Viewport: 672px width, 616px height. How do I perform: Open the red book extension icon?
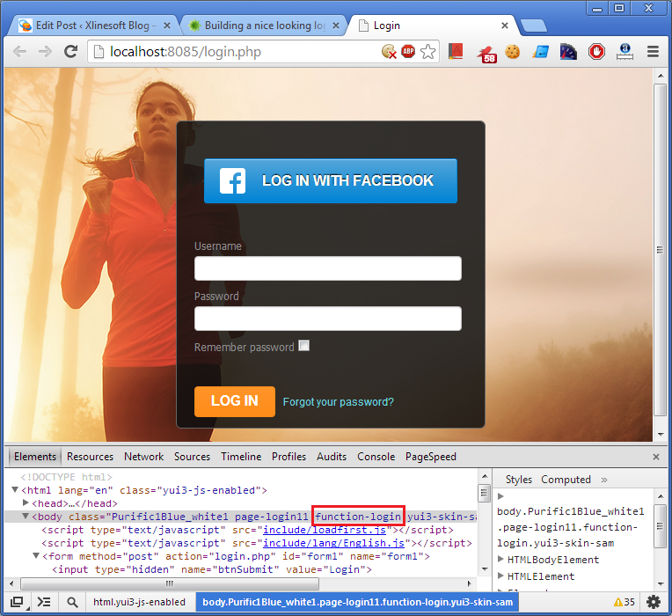point(456,51)
